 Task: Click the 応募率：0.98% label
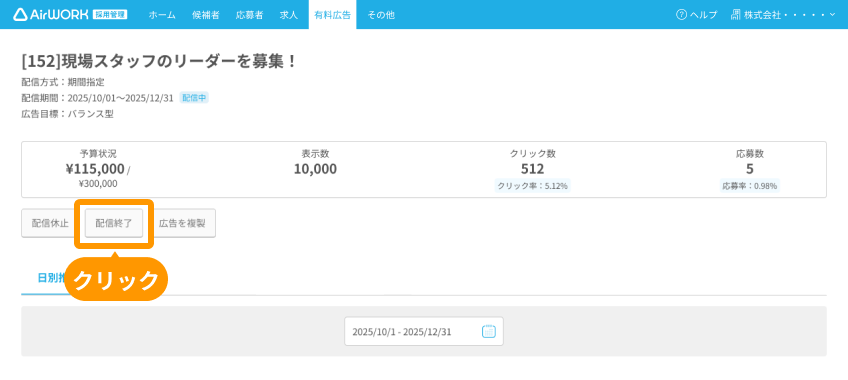point(750,186)
